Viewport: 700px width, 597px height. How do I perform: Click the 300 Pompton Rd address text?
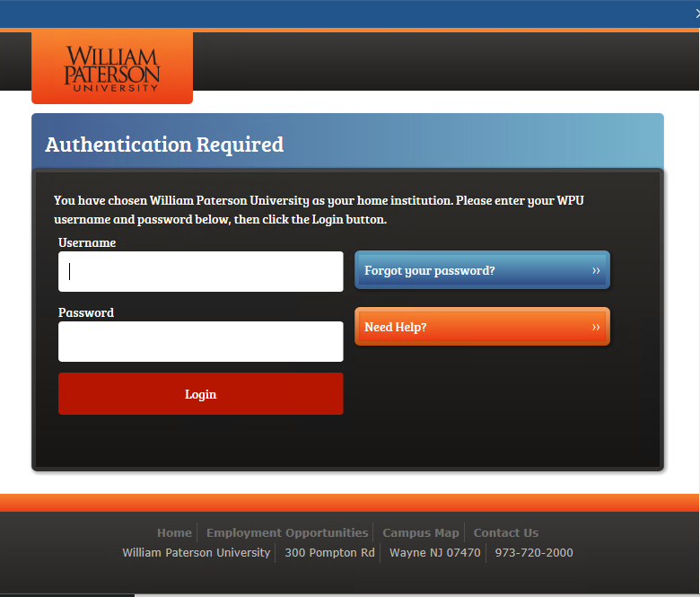coord(330,553)
